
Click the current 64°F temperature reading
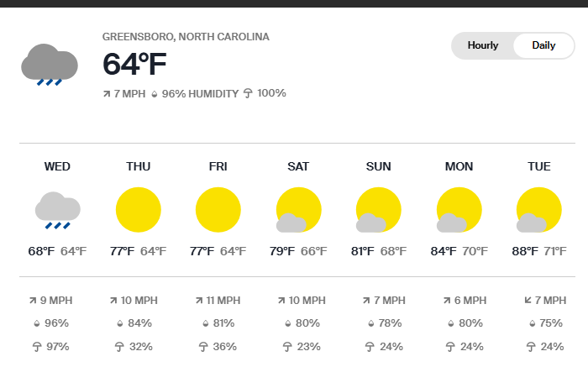[135, 65]
